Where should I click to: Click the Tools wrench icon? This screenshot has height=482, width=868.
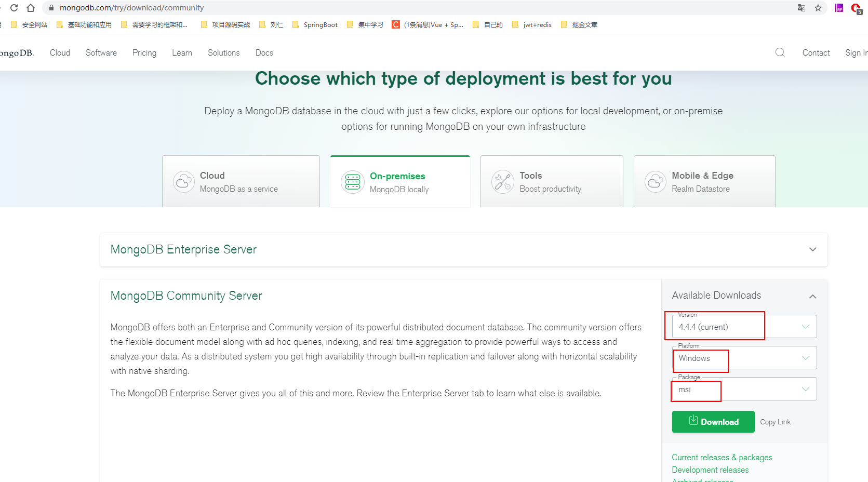click(x=502, y=182)
